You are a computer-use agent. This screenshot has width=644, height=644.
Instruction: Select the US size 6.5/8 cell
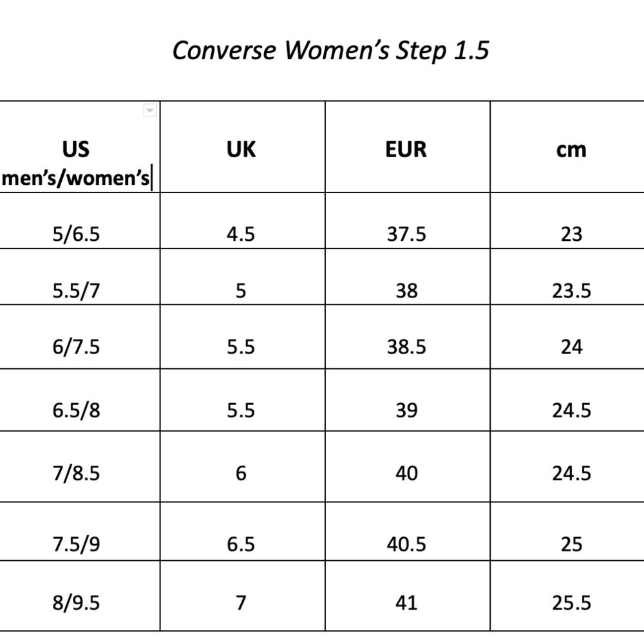(77, 410)
